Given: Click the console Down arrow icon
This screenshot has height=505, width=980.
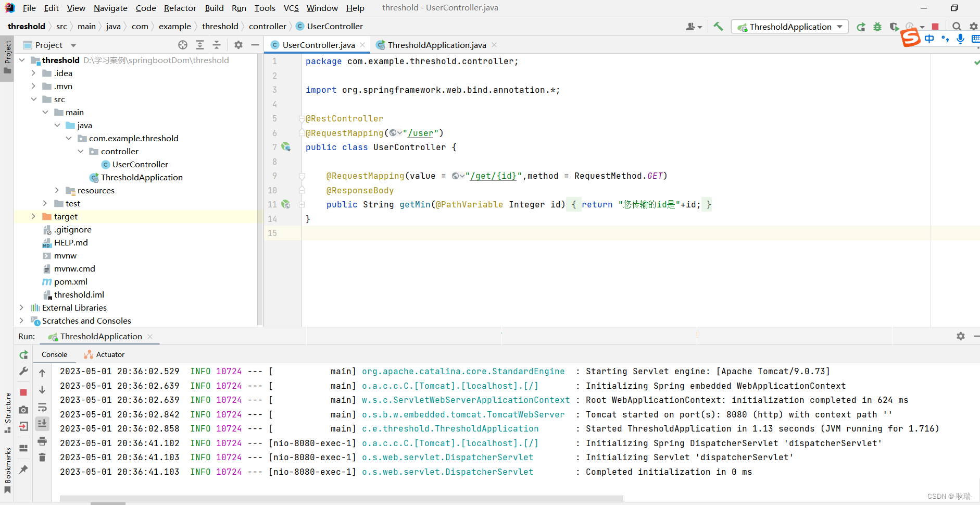Looking at the screenshot, I should (x=42, y=390).
